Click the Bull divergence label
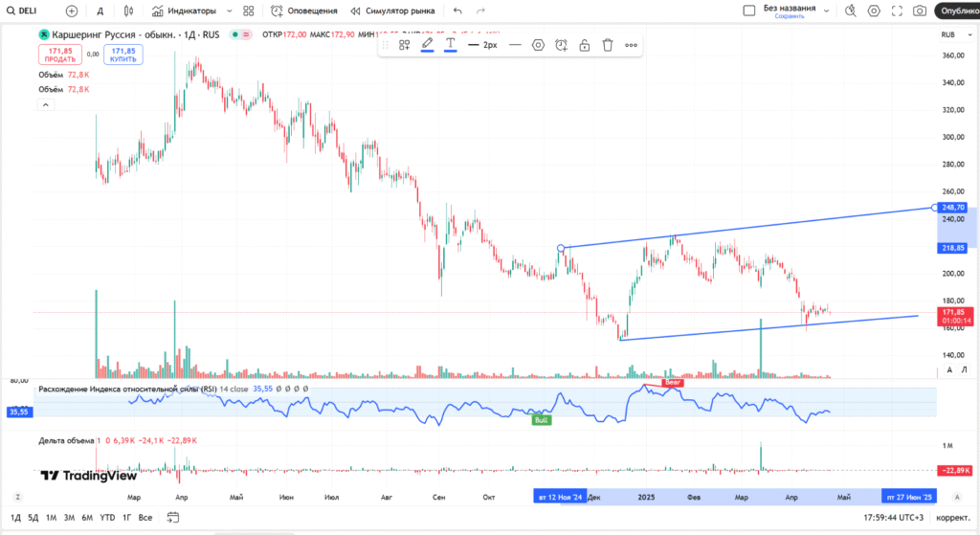 pyautogui.click(x=542, y=420)
